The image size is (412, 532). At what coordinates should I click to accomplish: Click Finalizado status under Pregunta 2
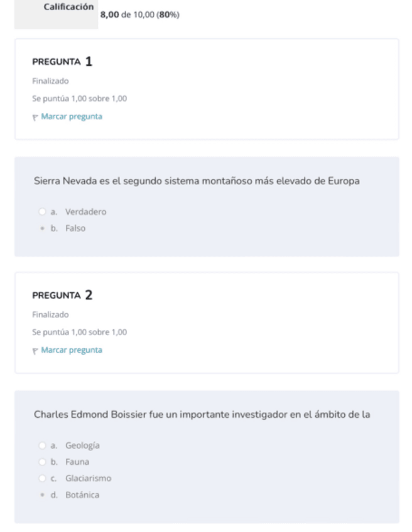(x=50, y=314)
